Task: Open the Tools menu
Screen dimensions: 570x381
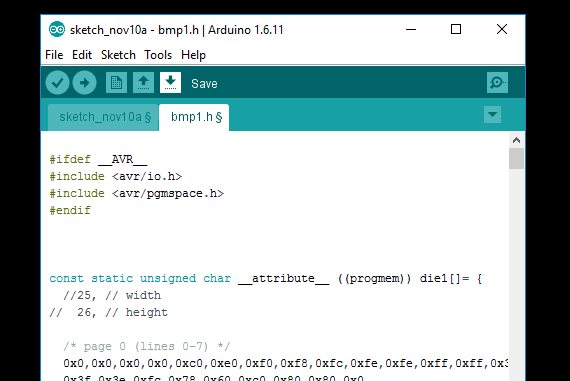Action: point(158,55)
